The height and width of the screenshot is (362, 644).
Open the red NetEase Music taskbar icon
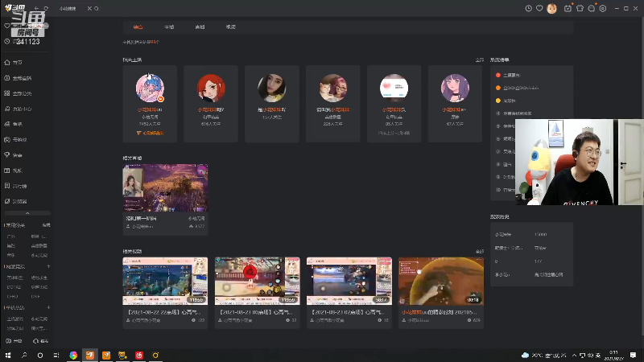click(139, 355)
